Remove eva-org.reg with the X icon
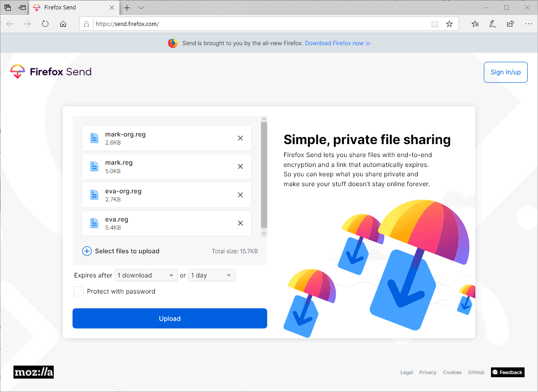The width and height of the screenshot is (538, 392). pos(240,195)
